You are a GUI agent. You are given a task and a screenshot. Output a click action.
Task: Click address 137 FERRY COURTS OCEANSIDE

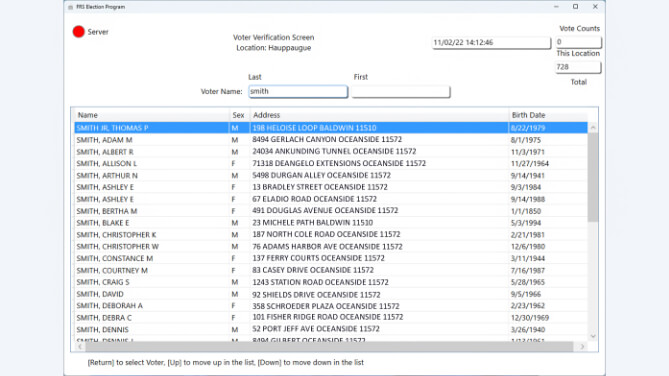click(318, 258)
